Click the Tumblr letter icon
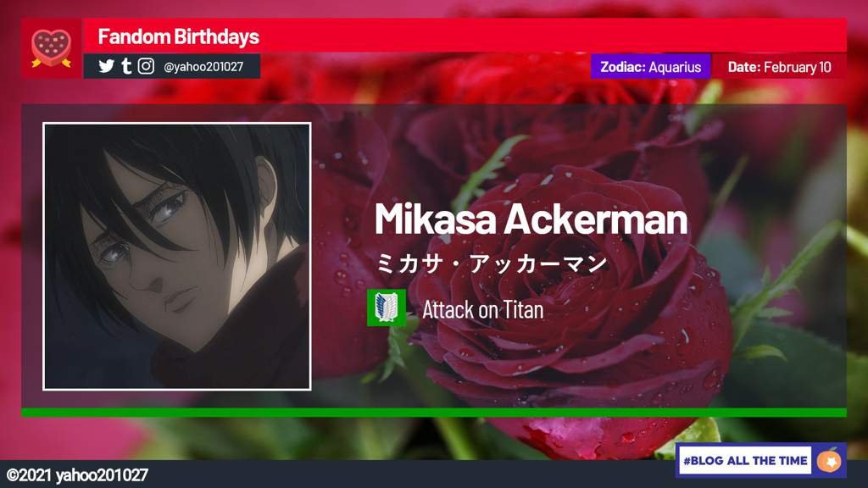The height and width of the screenshot is (488, 868). [126, 66]
